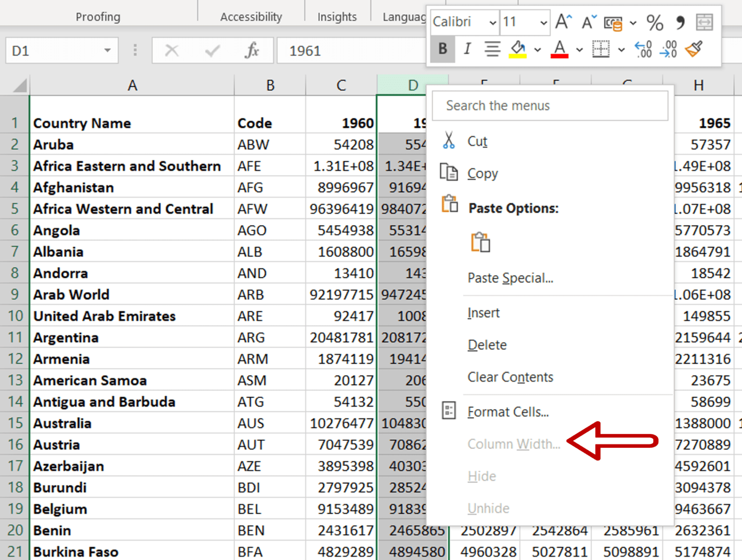
Task: Toggle Italic formatting
Action: (467, 49)
